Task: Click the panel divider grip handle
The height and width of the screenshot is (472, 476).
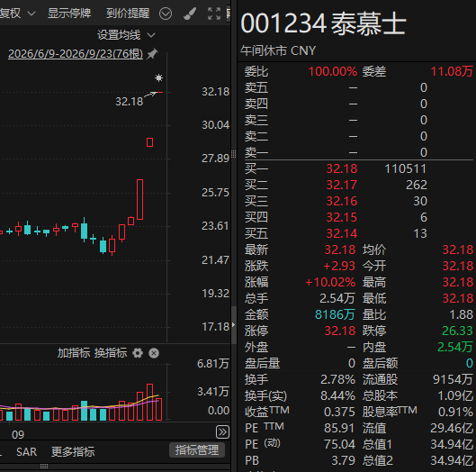Action: point(233,154)
